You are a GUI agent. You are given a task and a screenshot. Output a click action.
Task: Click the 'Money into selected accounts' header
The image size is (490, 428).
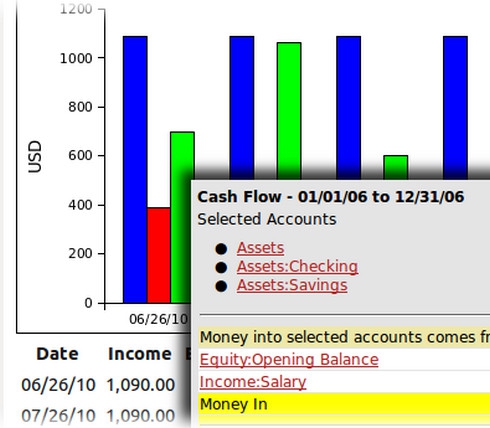coord(344,337)
